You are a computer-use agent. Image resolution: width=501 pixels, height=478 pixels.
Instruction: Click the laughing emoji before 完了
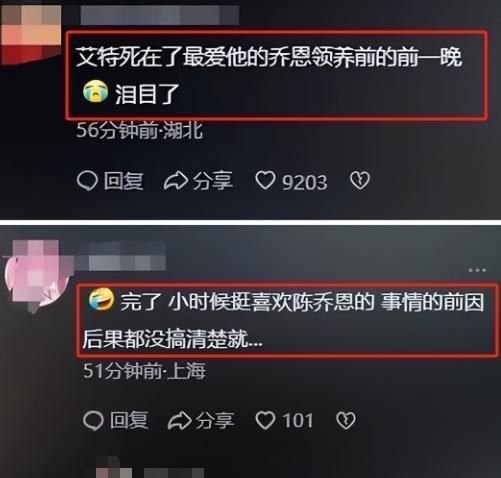point(102,299)
